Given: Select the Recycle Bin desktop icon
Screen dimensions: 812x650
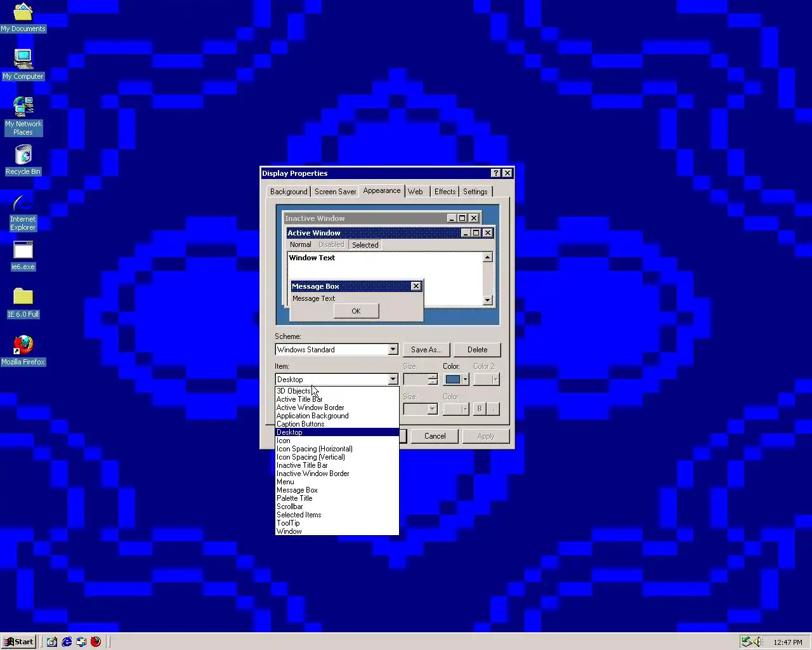Looking at the screenshot, I should (x=23, y=160).
